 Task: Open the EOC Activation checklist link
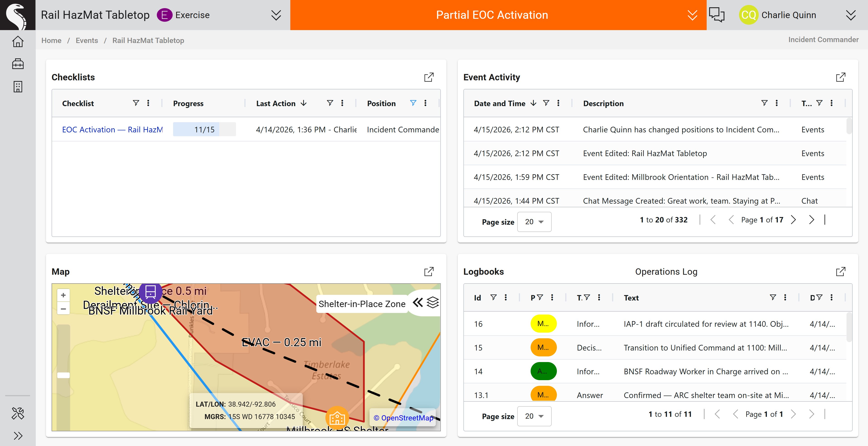coord(112,130)
